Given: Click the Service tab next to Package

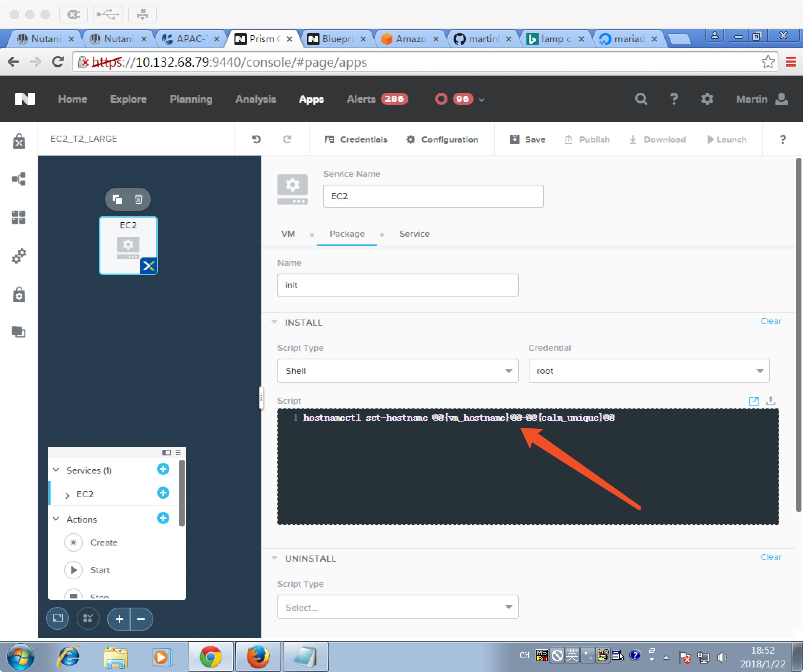Looking at the screenshot, I should pyautogui.click(x=414, y=233).
